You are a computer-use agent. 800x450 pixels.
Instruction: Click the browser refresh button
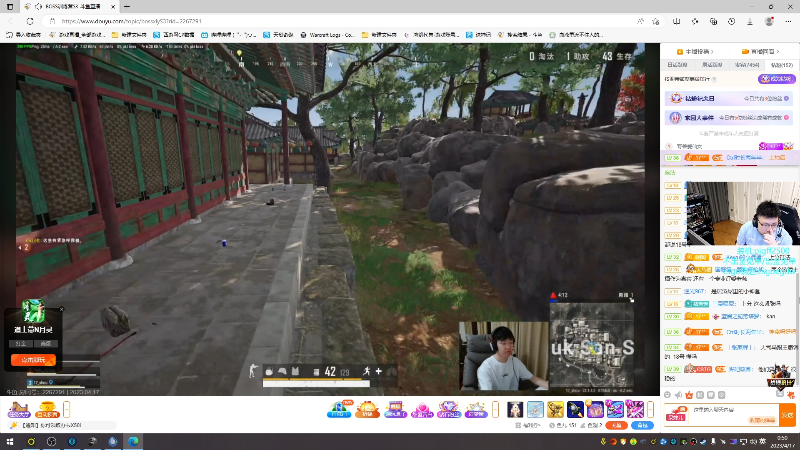pyautogui.click(x=30, y=21)
